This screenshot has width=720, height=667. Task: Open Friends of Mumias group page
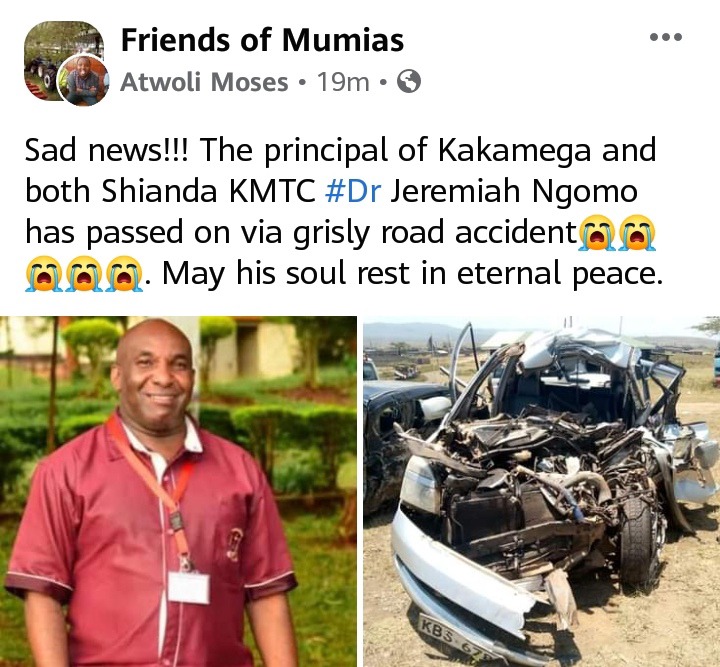point(262,40)
